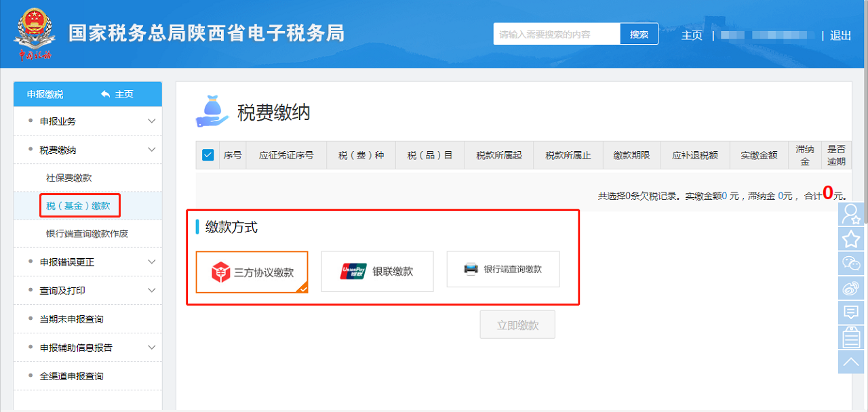Image resolution: width=868 pixels, height=412 pixels.
Task: Choose 三方协议缴款 payment method
Action: tap(252, 272)
